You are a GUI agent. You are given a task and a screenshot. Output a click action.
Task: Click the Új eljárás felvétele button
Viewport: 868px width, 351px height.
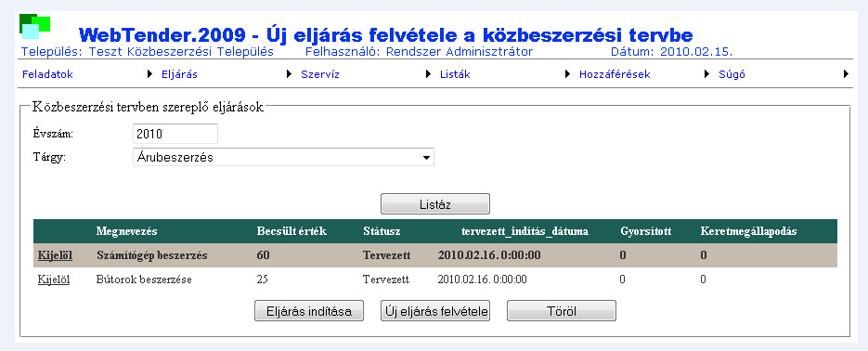[435, 310]
